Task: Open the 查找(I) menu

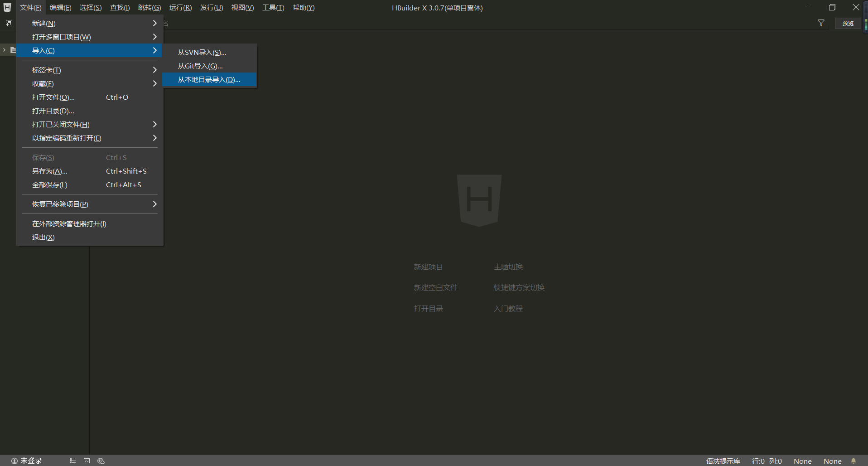Action: (x=120, y=8)
